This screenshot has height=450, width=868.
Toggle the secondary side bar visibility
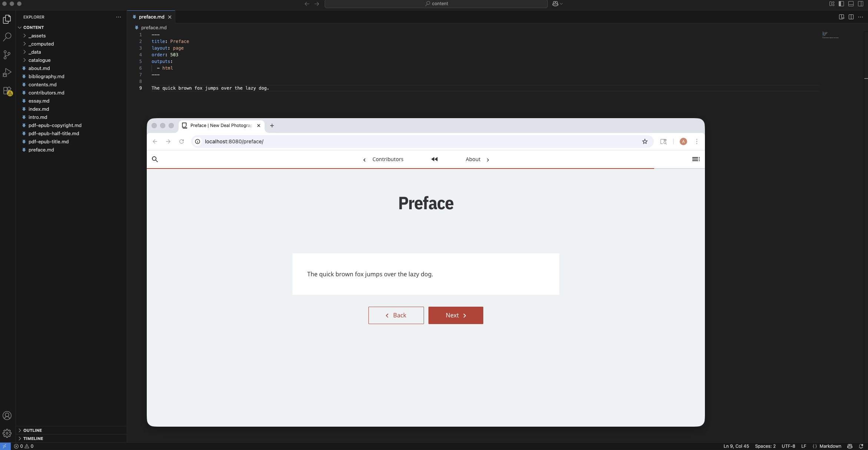[861, 4]
